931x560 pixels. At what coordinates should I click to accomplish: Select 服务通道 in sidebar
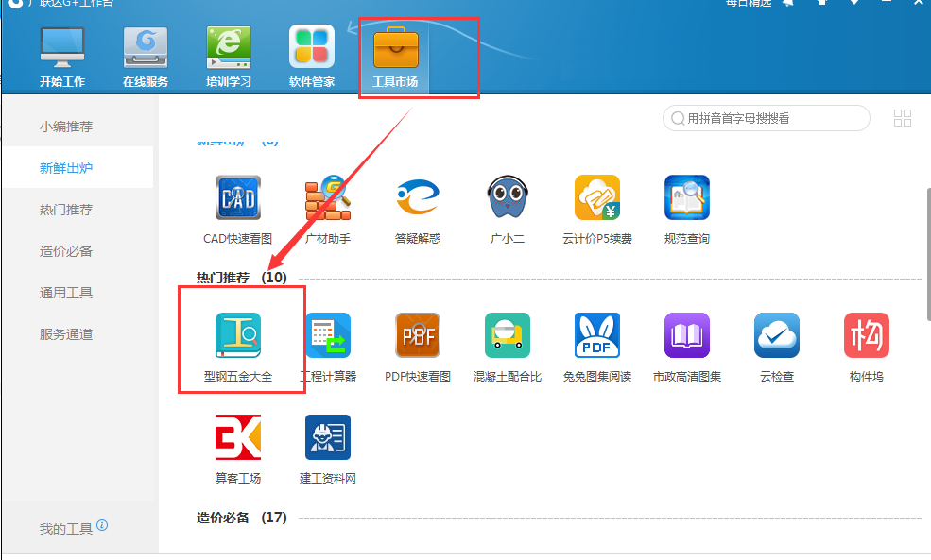(x=66, y=334)
